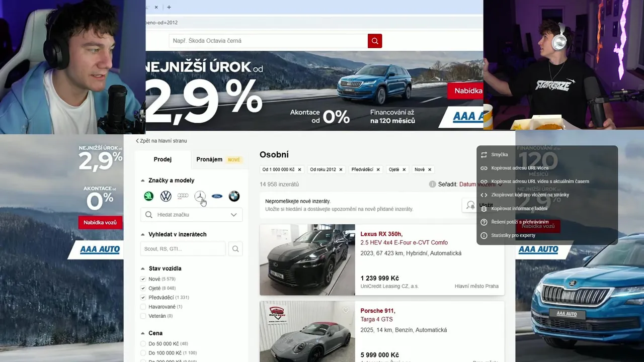The image size is (644, 362).
Task: Open the Seřadit 'Datum vložení' sort dropdown
Action: click(480, 185)
